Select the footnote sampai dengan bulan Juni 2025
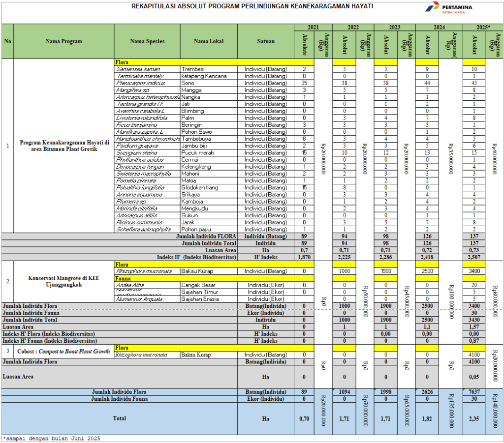 52,438
